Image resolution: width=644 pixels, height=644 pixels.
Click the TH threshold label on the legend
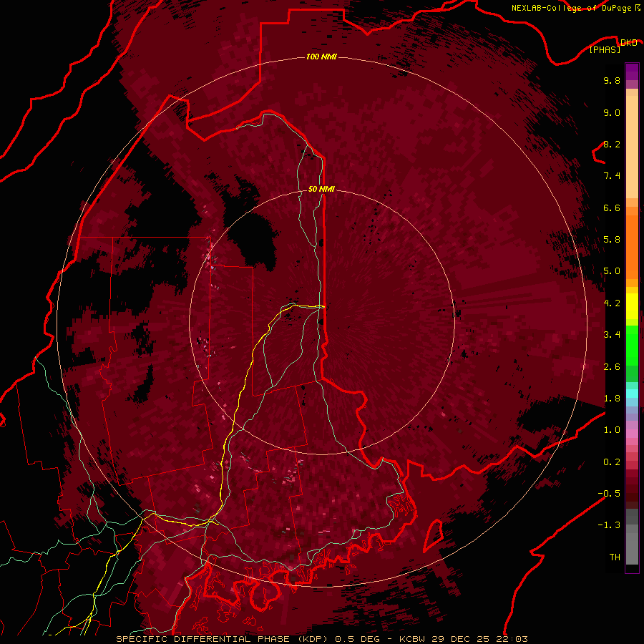point(615,557)
